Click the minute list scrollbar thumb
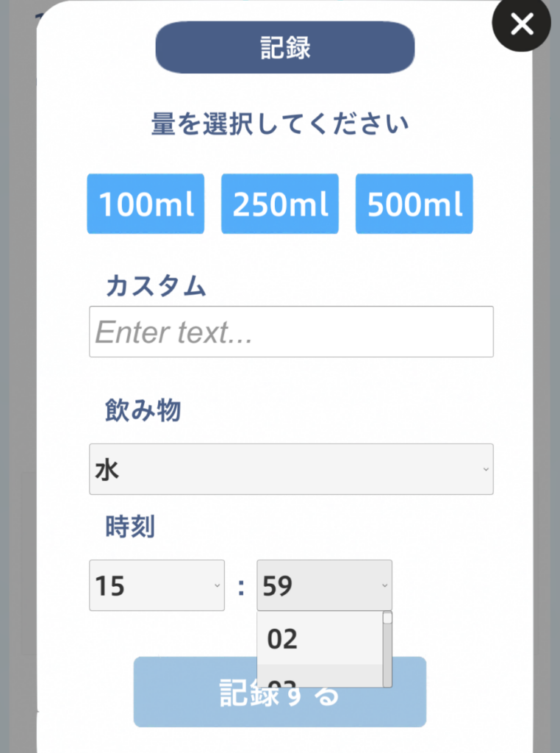The width and height of the screenshot is (560, 753). coord(387,618)
